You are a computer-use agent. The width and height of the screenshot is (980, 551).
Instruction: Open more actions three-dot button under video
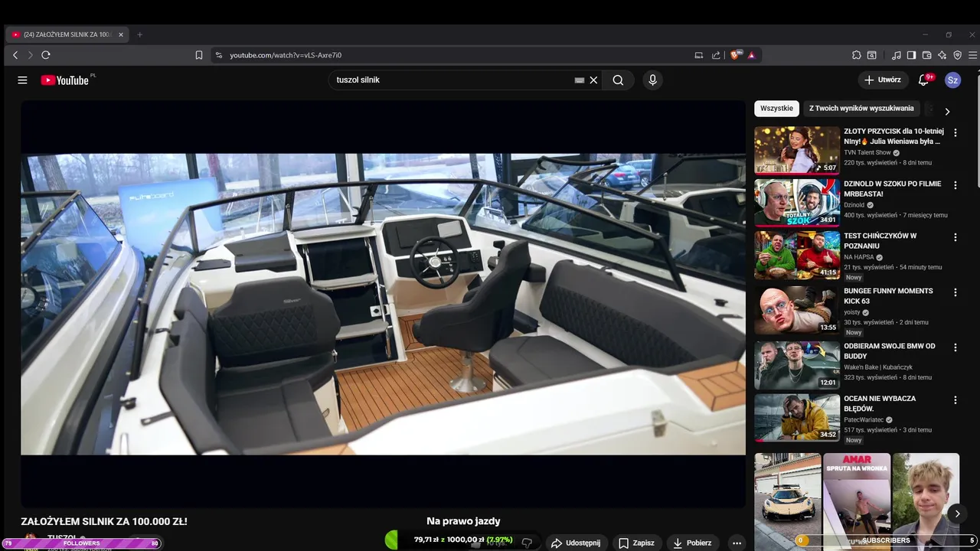point(737,543)
